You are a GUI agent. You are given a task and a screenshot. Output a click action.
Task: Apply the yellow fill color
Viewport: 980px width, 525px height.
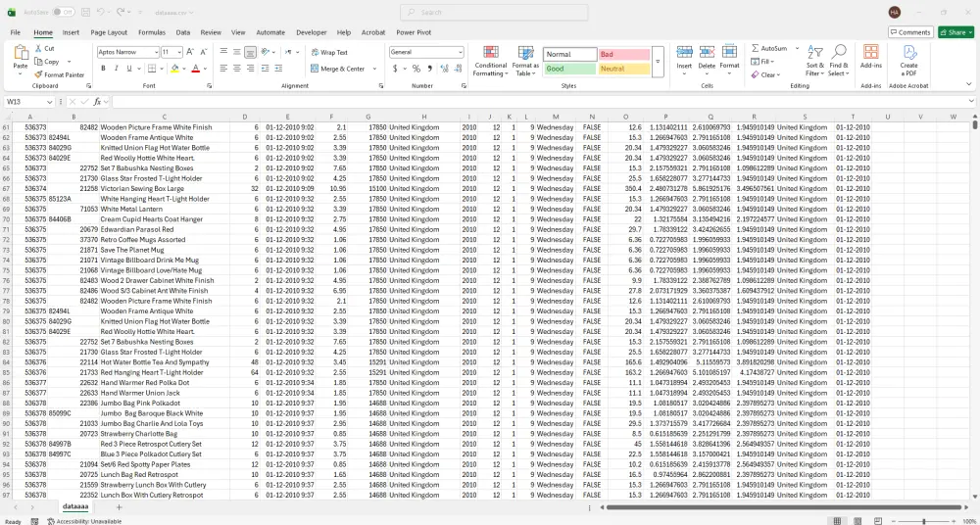pos(175,69)
